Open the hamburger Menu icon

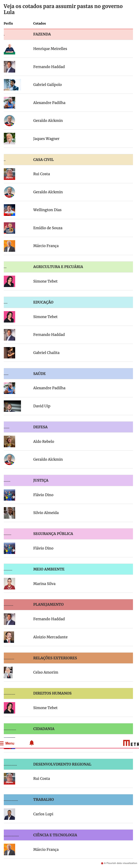[2, 743]
